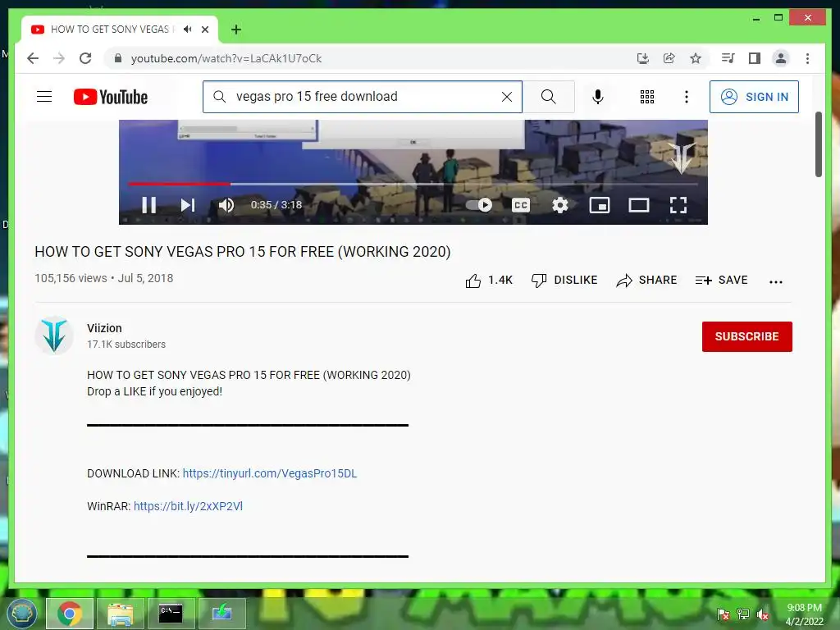The image size is (840, 630).
Task: Close the HOW TO GET SONY VEGAS tab
Action: (x=204, y=30)
